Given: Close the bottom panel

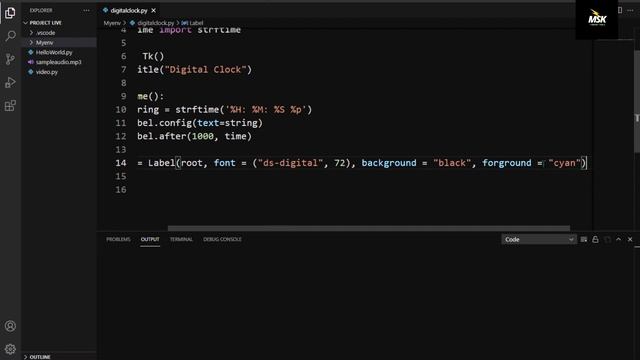Looking at the screenshot, I should click(630, 239).
